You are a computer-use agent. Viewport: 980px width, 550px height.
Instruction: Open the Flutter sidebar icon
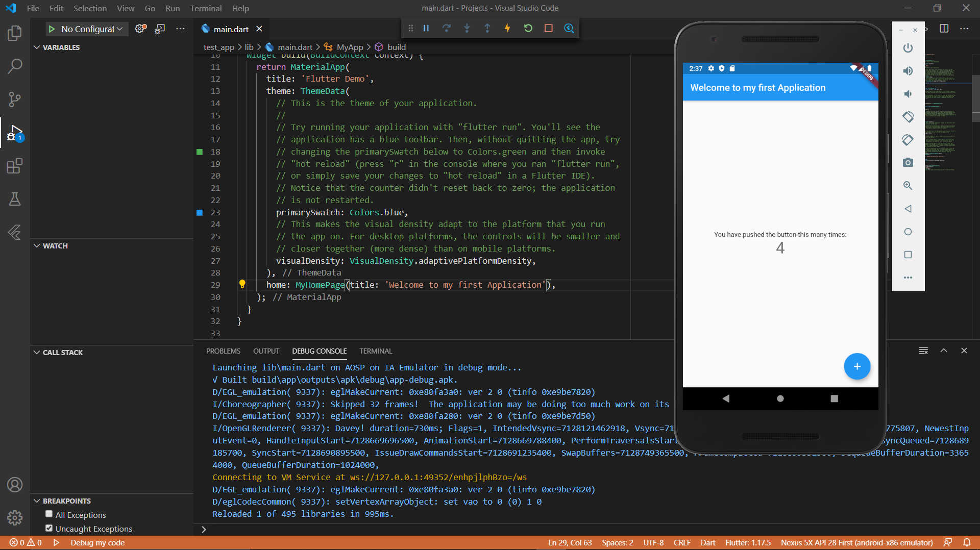pos(15,232)
